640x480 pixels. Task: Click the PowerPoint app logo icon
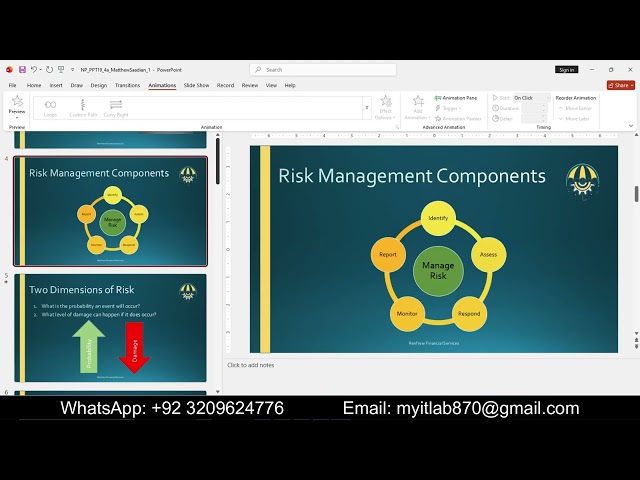[9, 70]
